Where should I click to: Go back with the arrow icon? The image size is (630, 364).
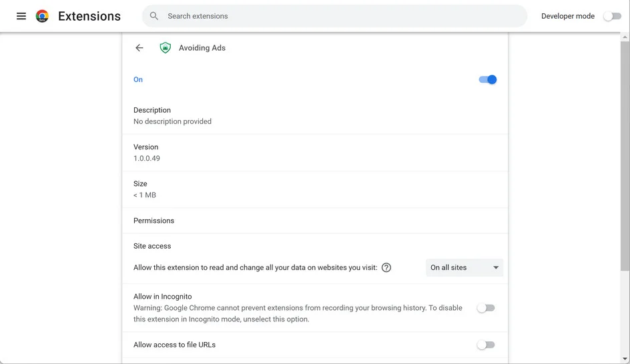click(x=139, y=48)
